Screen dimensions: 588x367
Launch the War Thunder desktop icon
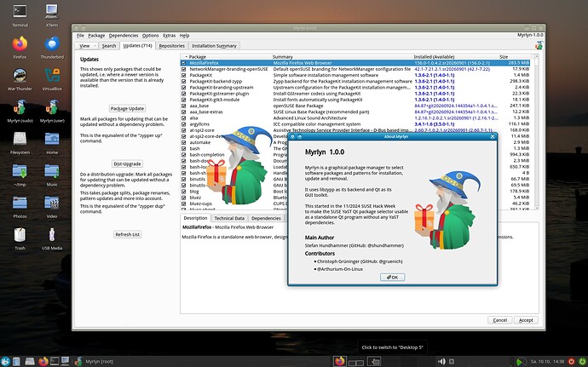tap(20, 75)
